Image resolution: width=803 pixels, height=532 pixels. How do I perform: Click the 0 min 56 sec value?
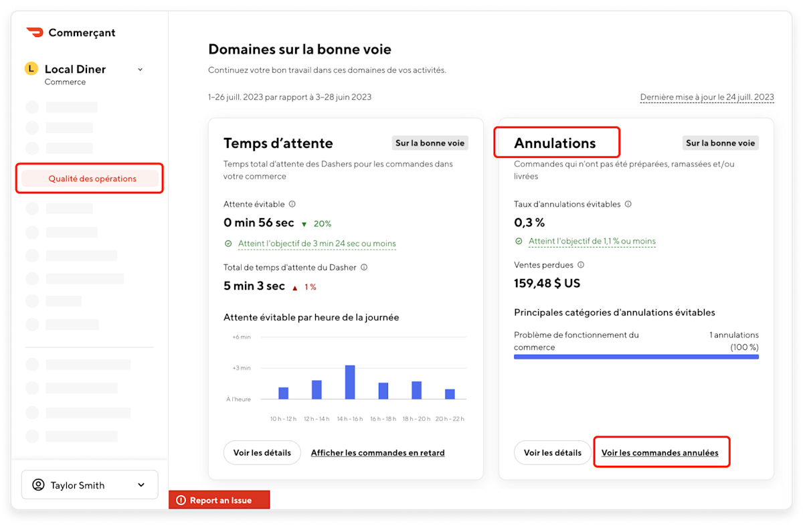pos(259,223)
